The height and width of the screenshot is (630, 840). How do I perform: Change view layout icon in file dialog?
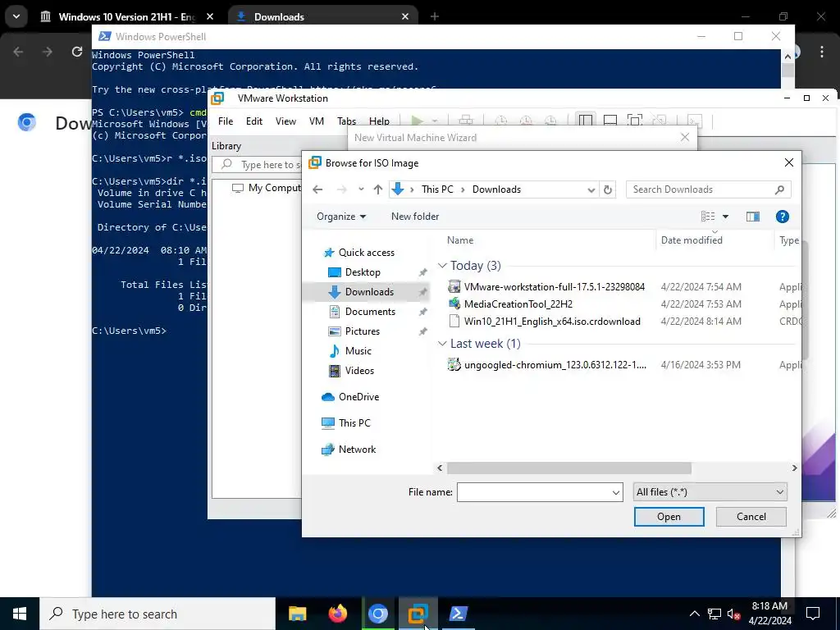[708, 217]
